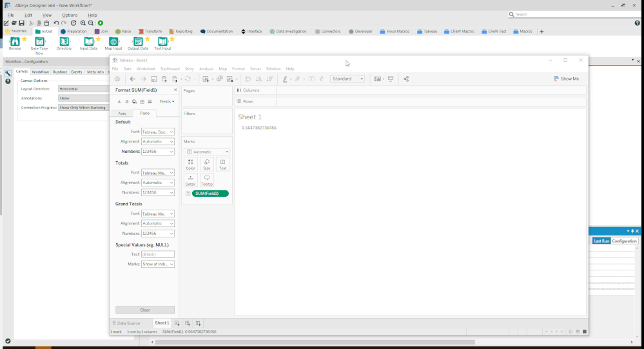
Task: Open Tableau's Worksheet menu
Action: [x=146, y=69]
